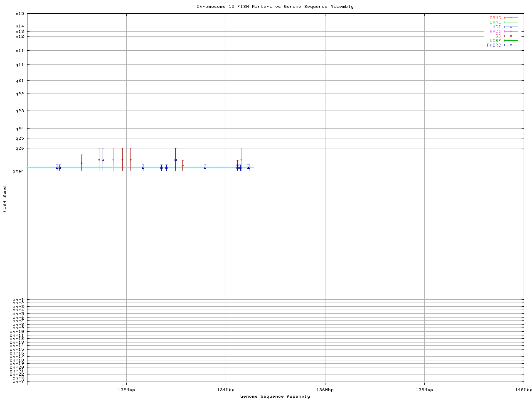This screenshot has width=532, height=399.
Task: Click the chr1 row label
Action: [x=18, y=299]
